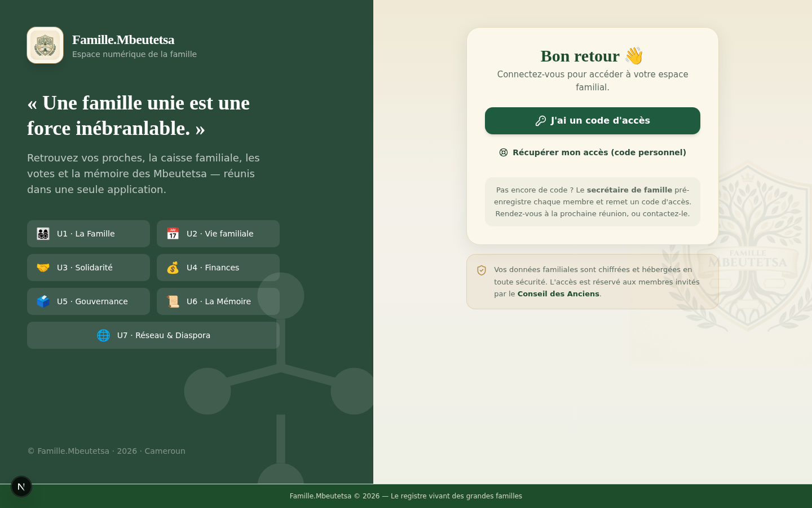
Task: Click the © Famille.Mbeutetsa · 2026 · Cameroun copyright
Action: click(106, 451)
